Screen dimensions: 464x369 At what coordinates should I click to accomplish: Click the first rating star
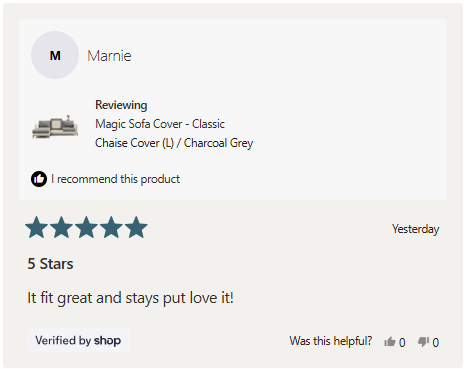coord(37,227)
